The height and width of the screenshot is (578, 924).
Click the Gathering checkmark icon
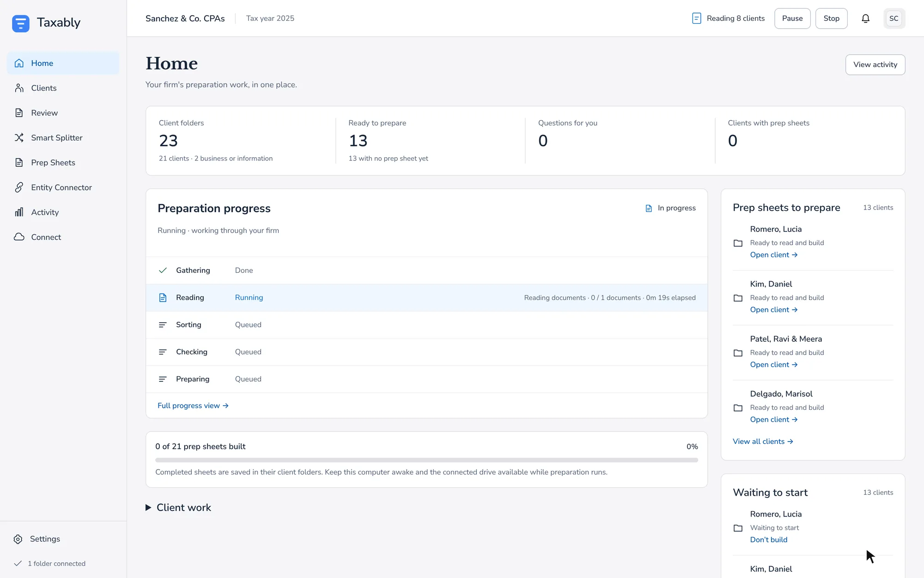pos(163,271)
